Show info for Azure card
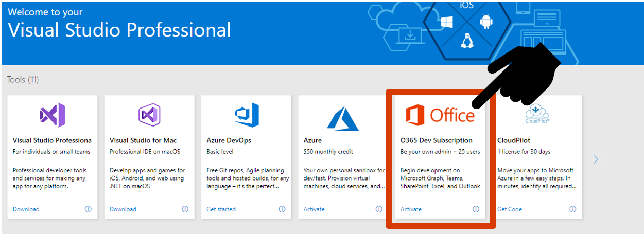Image resolution: width=644 pixels, height=234 pixels. tap(379, 209)
